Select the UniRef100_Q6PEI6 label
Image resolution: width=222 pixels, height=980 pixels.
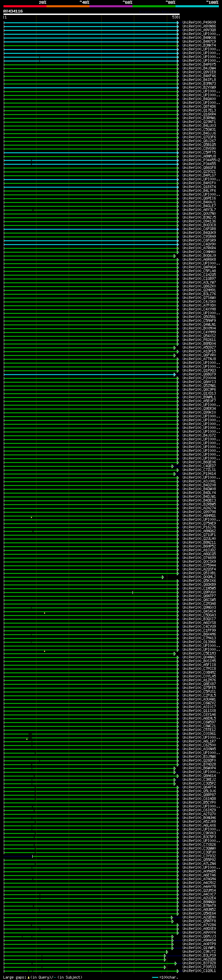[x=199, y=198]
